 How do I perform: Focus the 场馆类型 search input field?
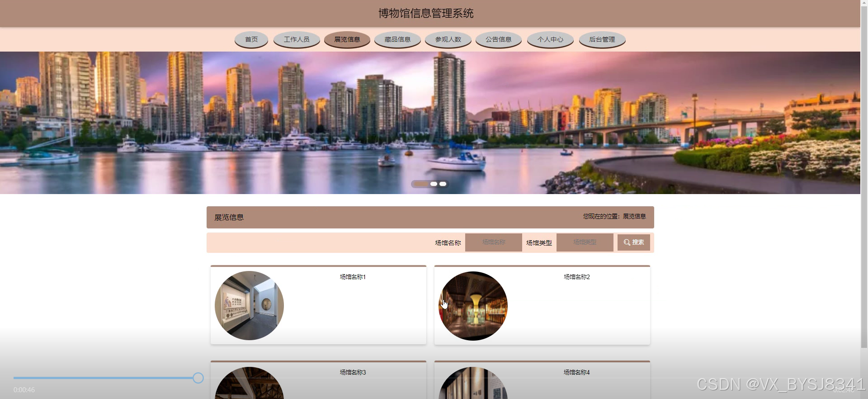[x=585, y=242]
